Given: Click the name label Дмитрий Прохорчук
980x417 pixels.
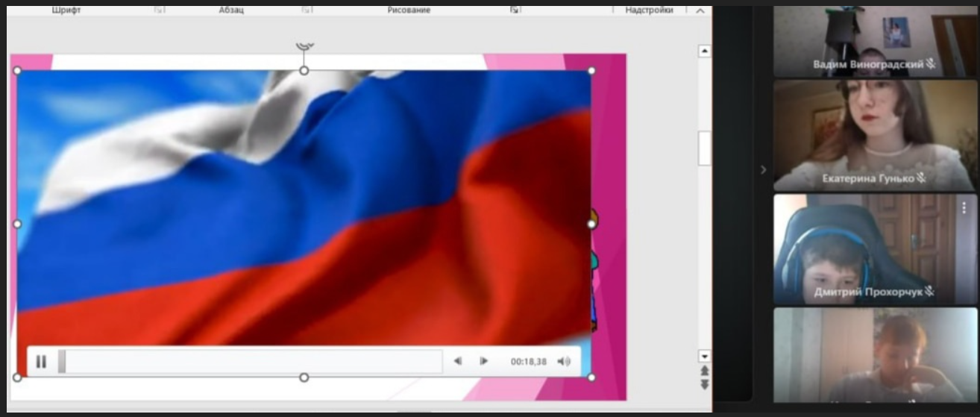Looking at the screenshot, I should 869,292.
